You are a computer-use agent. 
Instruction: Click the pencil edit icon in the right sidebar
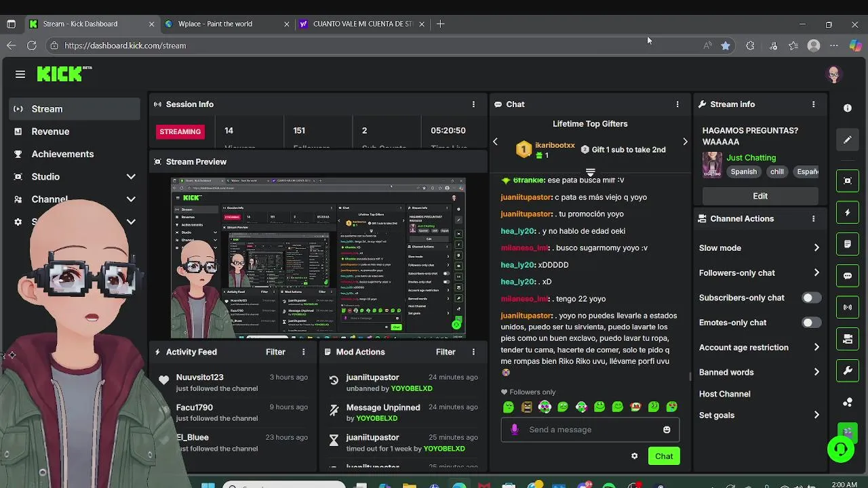point(848,140)
